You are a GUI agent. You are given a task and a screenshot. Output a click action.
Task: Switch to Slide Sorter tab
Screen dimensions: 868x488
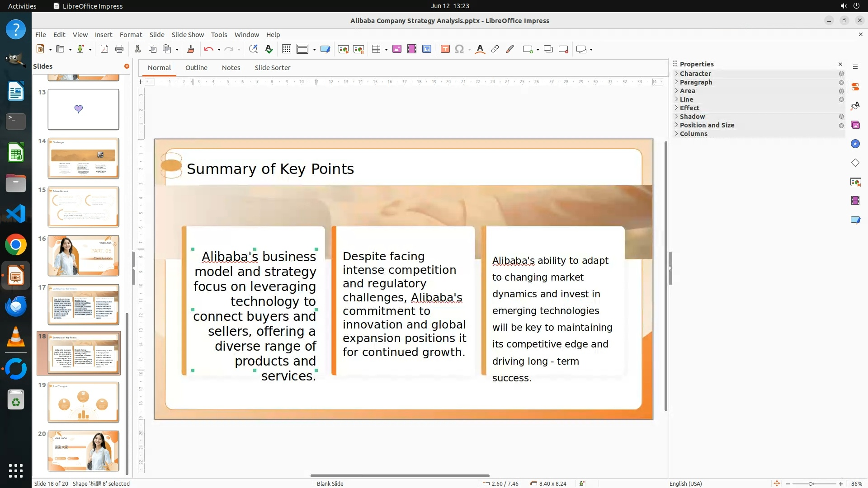point(272,68)
